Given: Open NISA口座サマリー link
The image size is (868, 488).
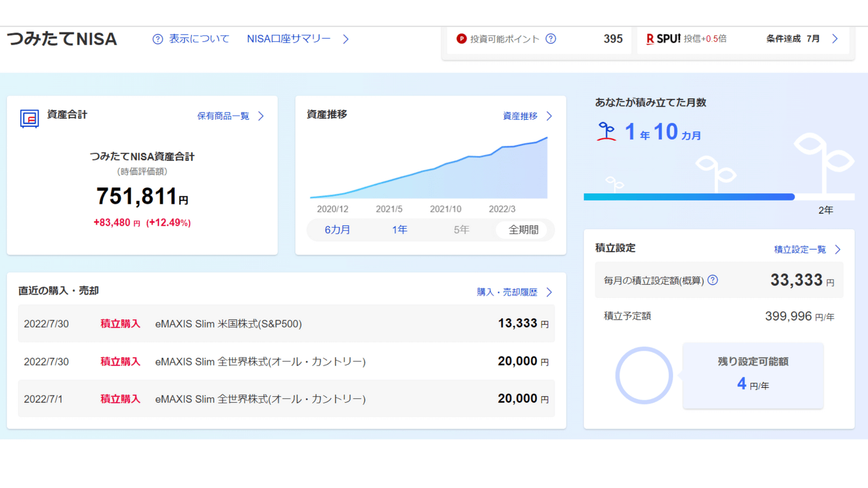Looking at the screenshot, I should click(x=289, y=39).
